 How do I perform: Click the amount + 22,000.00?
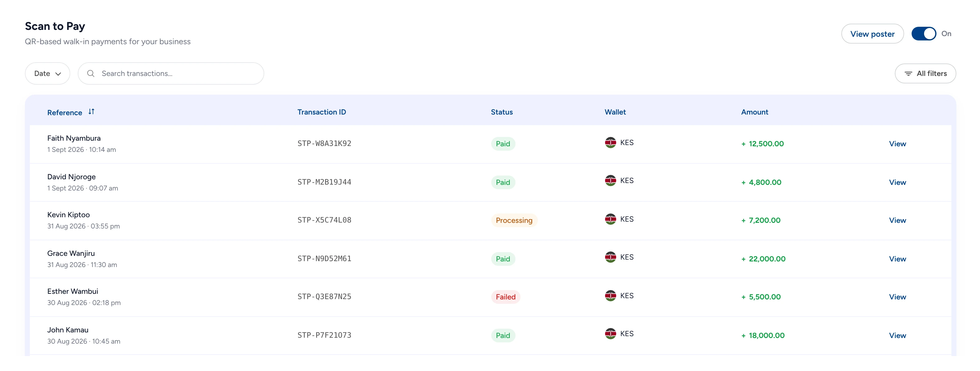point(763,259)
